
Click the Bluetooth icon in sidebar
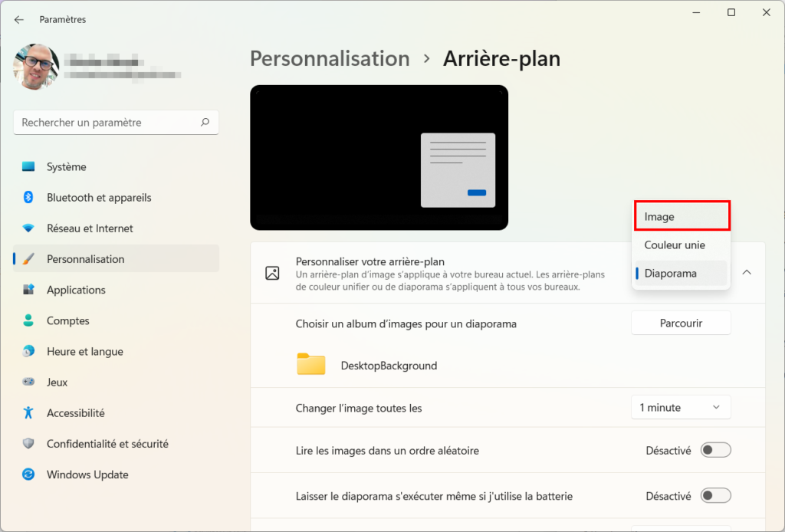point(28,197)
